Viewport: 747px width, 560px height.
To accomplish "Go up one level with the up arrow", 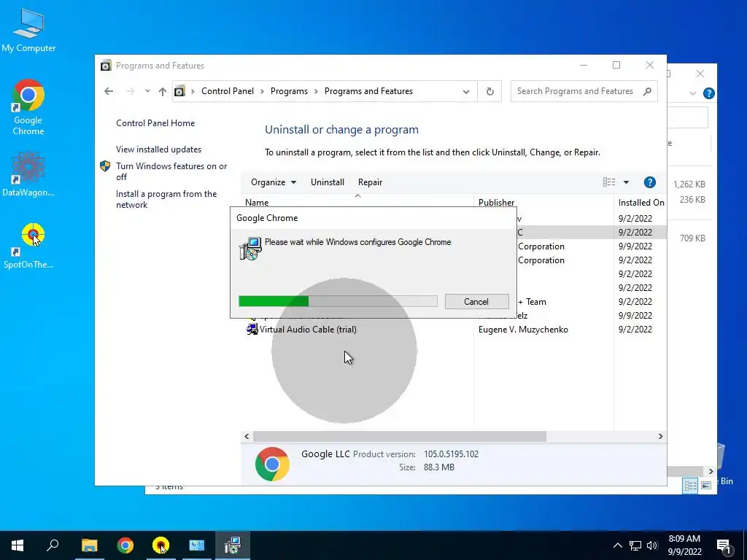I will coord(163,91).
